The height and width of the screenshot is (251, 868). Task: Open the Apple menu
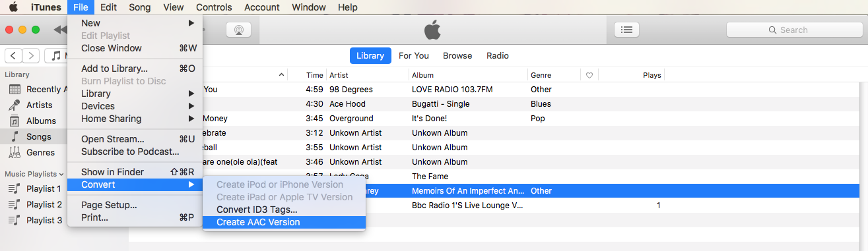(x=13, y=7)
